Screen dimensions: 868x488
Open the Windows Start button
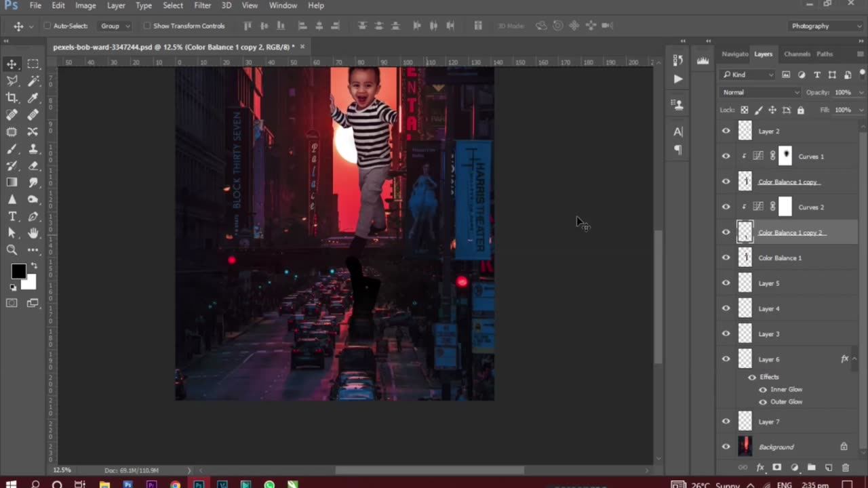pyautogui.click(x=12, y=484)
